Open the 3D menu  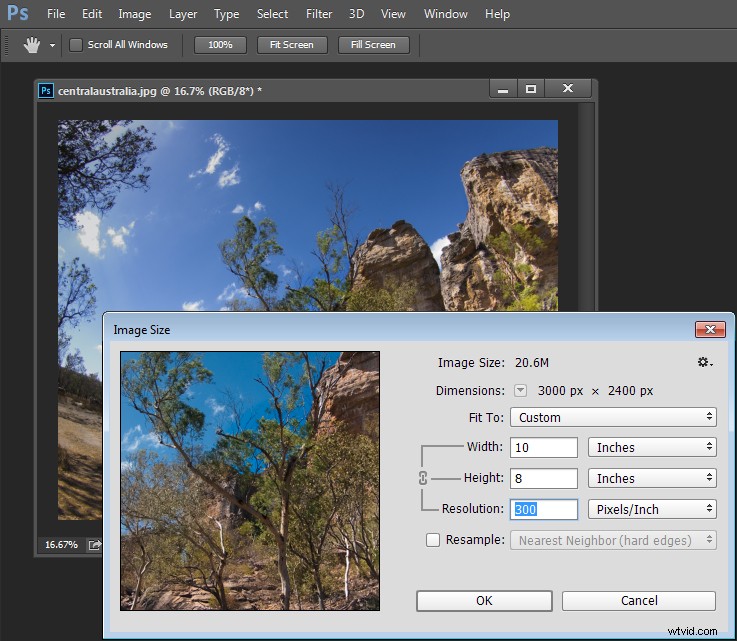click(356, 14)
